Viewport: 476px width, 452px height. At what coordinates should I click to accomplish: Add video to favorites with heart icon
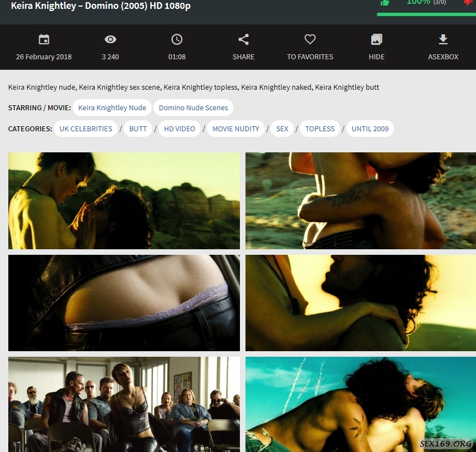pos(310,40)
